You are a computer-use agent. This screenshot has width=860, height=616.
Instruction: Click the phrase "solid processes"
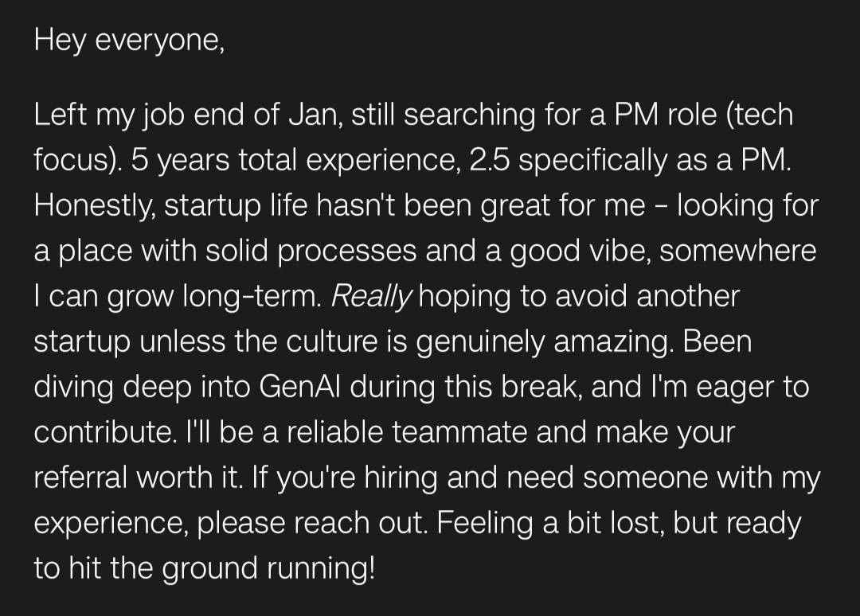click(x=311, y=251)
